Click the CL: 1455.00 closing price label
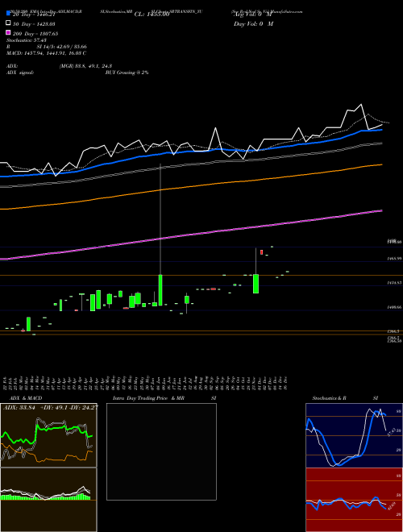This screenshot has height=532, width=403. point(152,15)
